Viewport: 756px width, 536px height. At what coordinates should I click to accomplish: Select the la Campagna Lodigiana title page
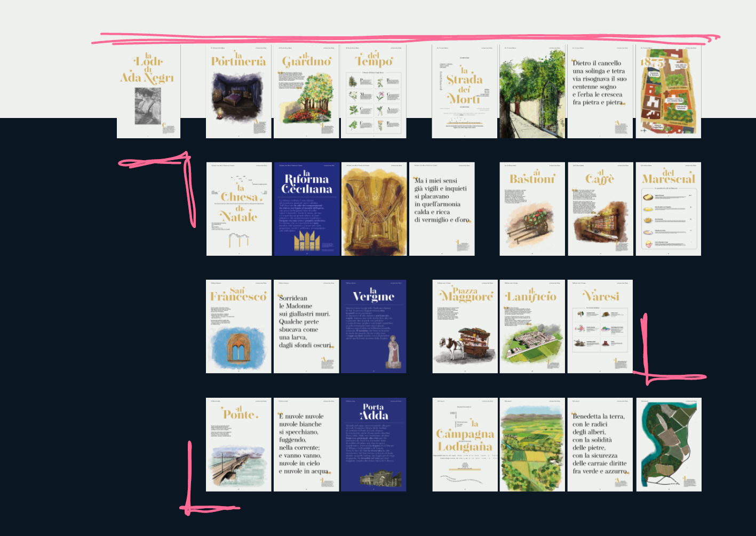coord(464,444)
